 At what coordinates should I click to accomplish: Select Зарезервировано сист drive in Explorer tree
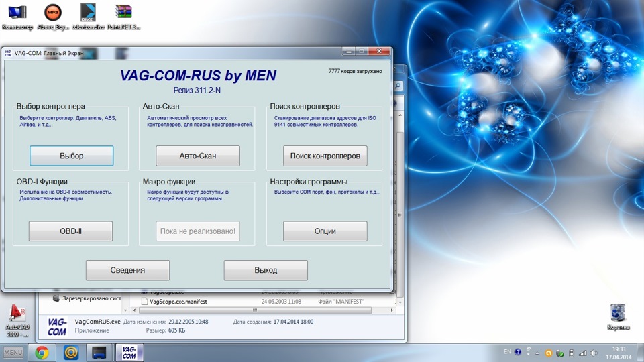(87, 298)
